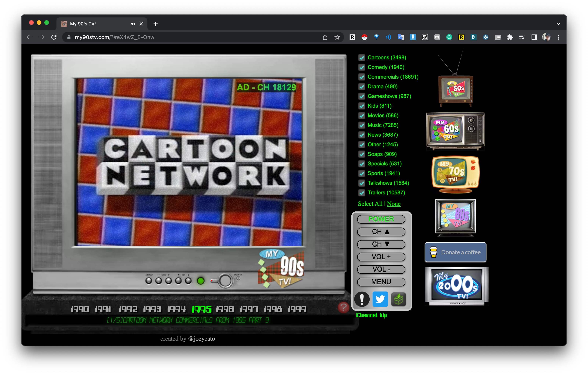Image resolution: width=588 pixels, height=374 pixels.
Task: Open the @joeycato creator link
Action: coord(201,339)
